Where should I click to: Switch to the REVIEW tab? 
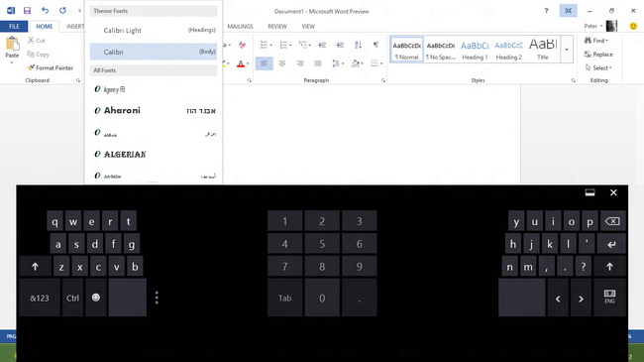277,27
